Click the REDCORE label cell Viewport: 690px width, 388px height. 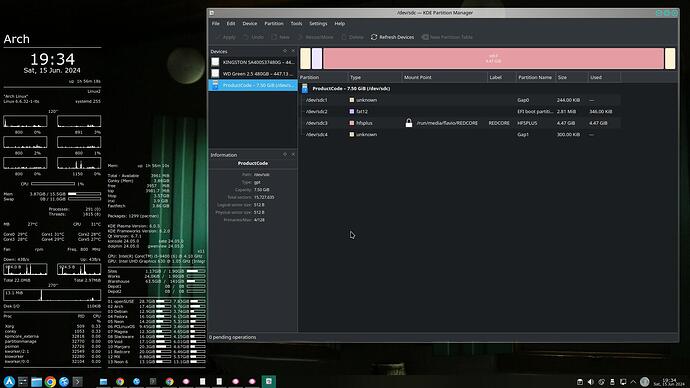499,123
